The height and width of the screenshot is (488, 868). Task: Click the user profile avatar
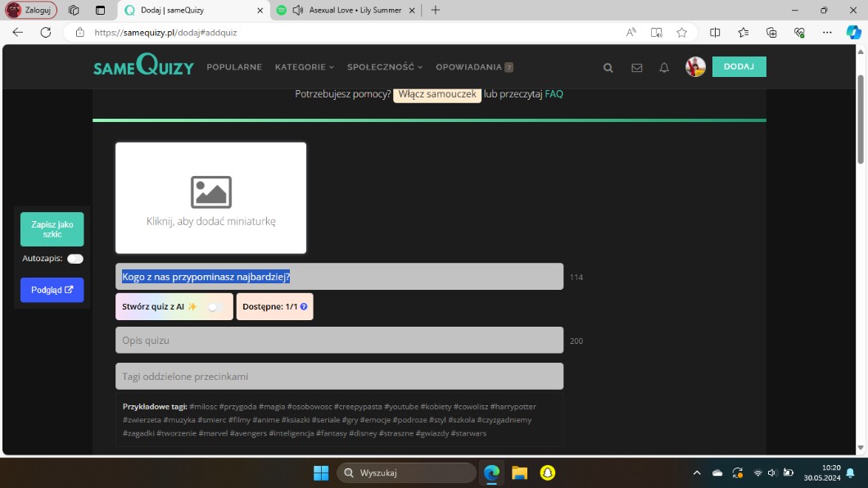coord(695,67)
